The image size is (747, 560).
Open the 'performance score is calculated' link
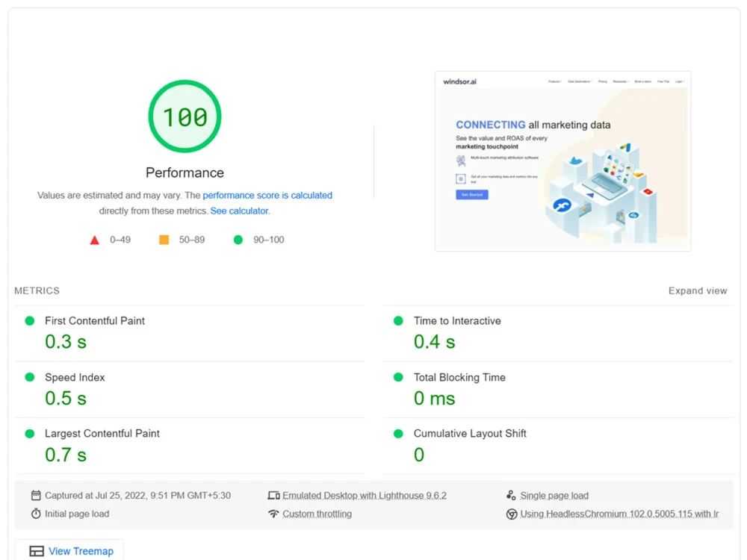[x=267, y=195]
